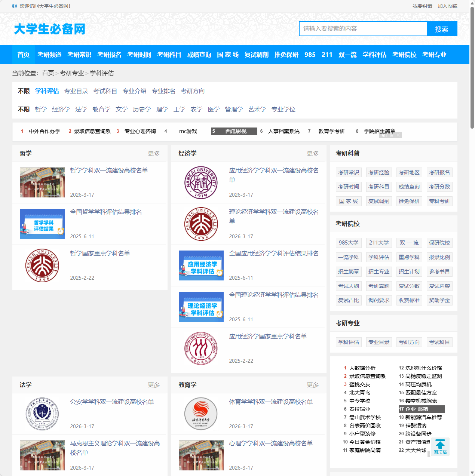This screenshot has height=476, width=475.
Task: Select the 985 navigation menu item
Action: [x=310, y=55]
